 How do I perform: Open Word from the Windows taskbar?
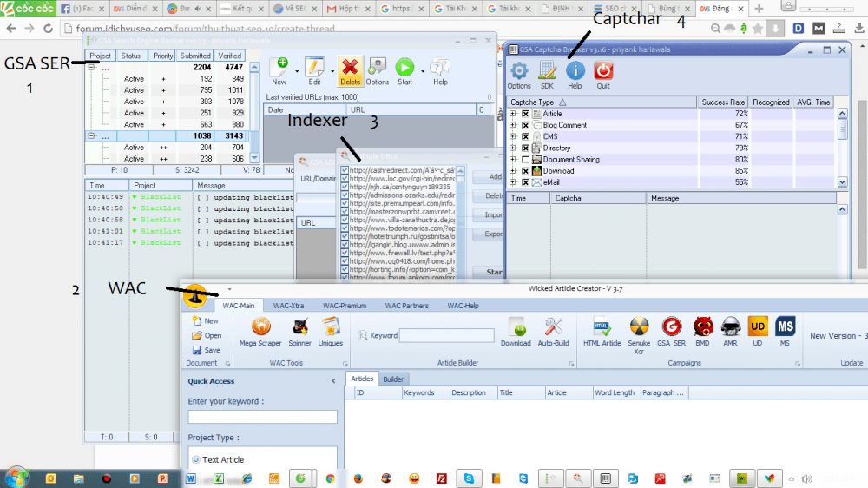[191, 478]
